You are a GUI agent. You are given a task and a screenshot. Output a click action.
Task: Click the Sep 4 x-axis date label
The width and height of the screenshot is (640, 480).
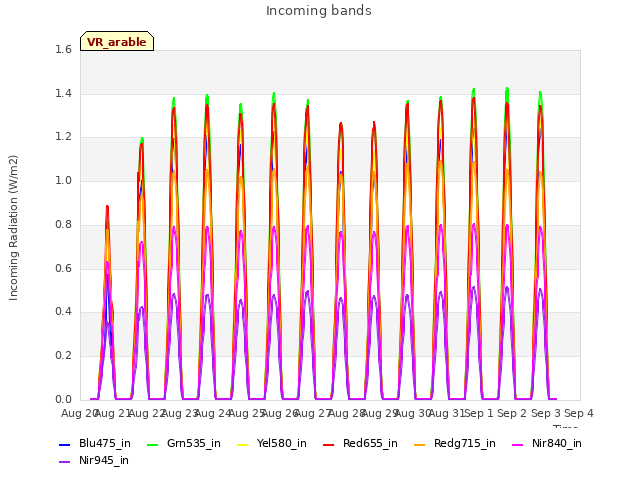579,413
